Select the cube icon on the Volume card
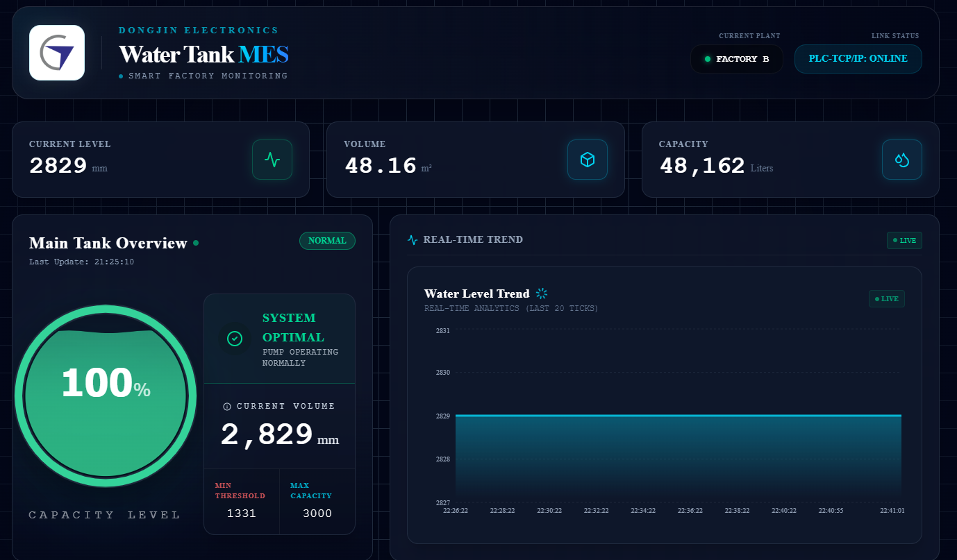This screenshot has height=560, width=957. coord(587,160)
